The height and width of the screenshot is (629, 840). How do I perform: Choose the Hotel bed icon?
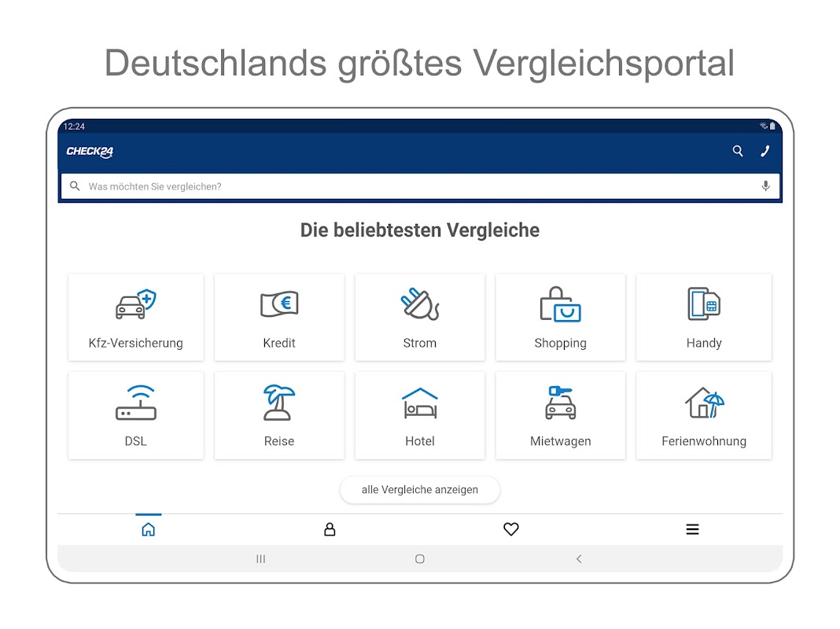pos(419,403)
